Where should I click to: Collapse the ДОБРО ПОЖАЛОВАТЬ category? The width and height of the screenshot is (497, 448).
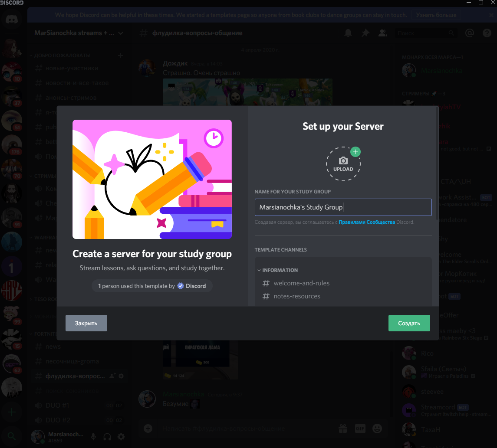60,56
